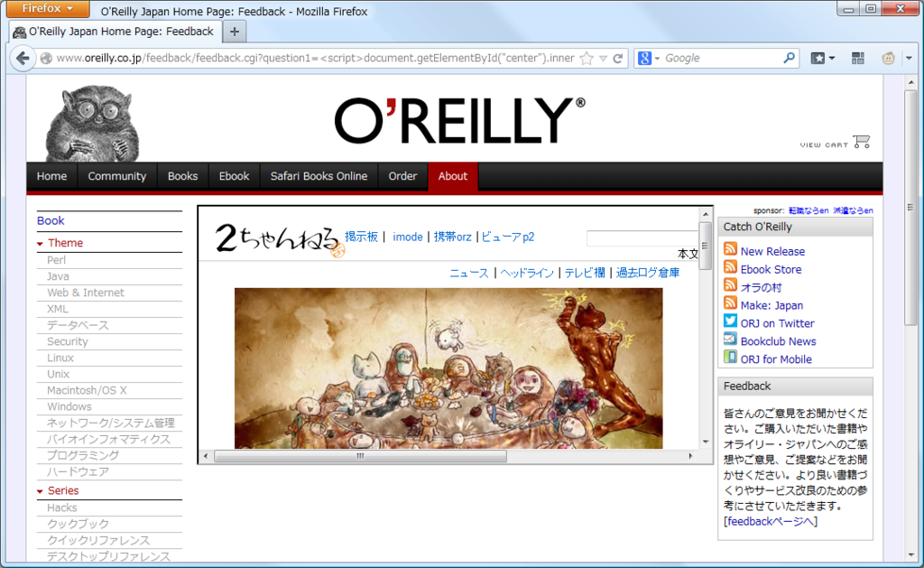Image resolution: width=924 pixels, height=568 pixels.
Task: Click the frame's scroll-down arrow
Action: tap(706, 442)
